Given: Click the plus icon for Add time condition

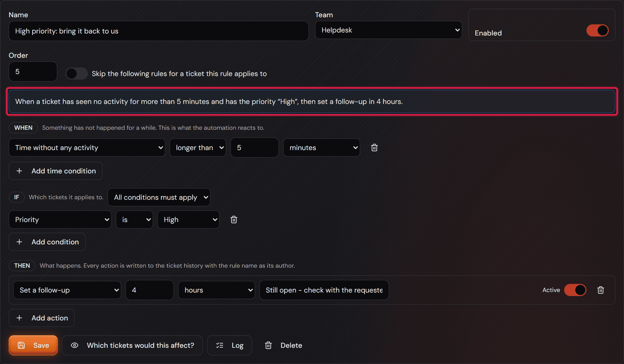Looking at the screenshot, I should [x=19, y=171].
